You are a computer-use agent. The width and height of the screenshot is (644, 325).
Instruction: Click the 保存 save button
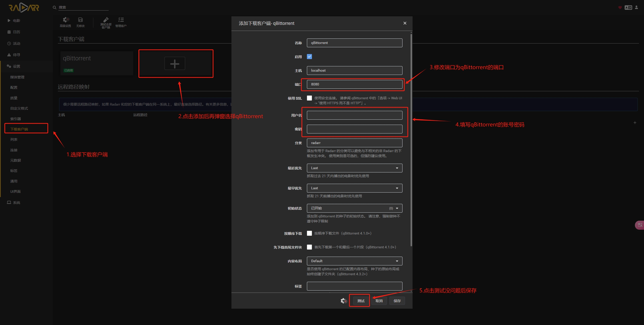point(397,301)
